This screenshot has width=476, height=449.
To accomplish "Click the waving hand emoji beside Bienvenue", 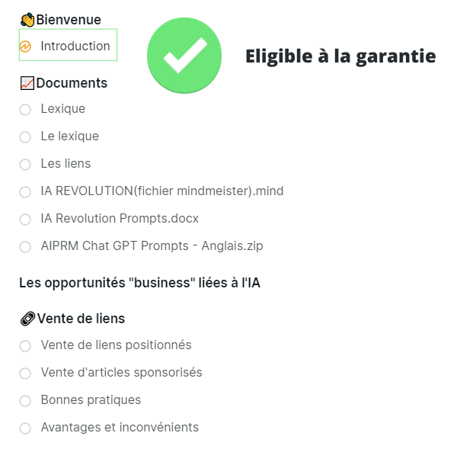I will (x=27, y=20).
